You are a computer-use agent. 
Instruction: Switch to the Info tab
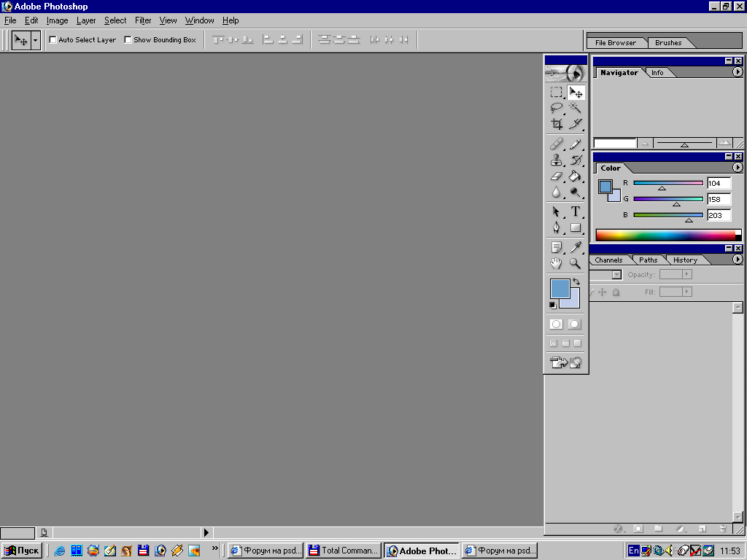pyautogui.click(x=657, y=73)
